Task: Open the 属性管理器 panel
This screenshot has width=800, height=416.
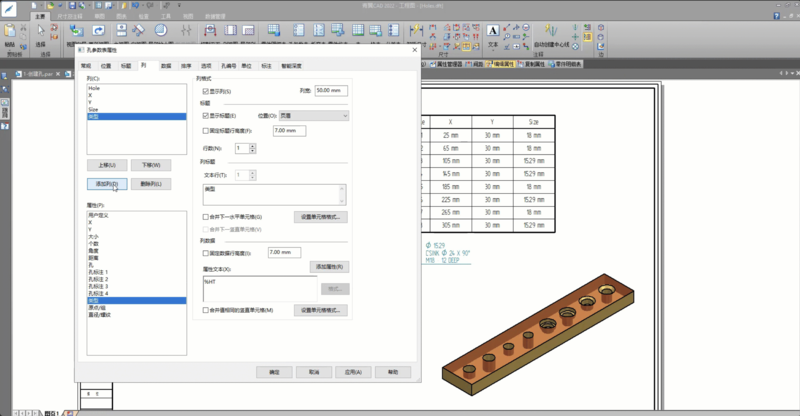Action: coord(449,63)
